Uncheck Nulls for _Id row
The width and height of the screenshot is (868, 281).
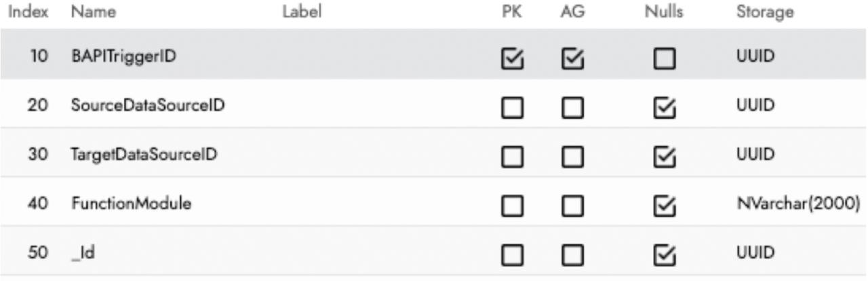click(x=664, y=255)
